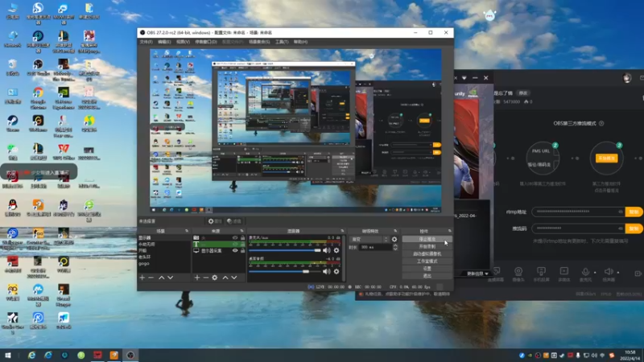Remove selected scene with minus icon
The image size is (644, 362).
(x=151, y=278)
